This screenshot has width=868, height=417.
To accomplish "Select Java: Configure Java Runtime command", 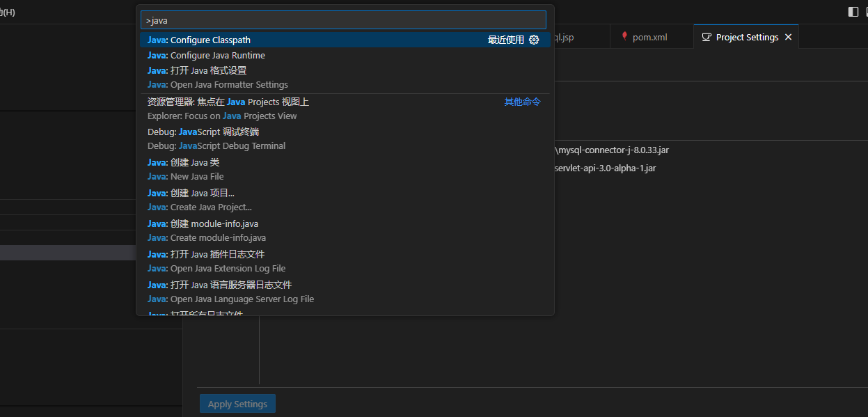I will [x=345, y=55].
